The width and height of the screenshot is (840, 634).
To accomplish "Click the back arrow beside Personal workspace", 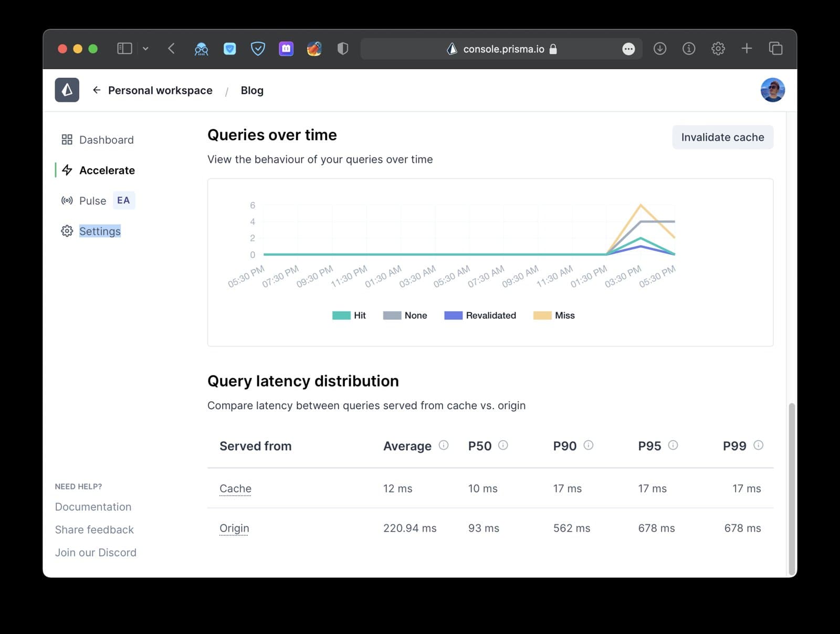I will (97, 90).
